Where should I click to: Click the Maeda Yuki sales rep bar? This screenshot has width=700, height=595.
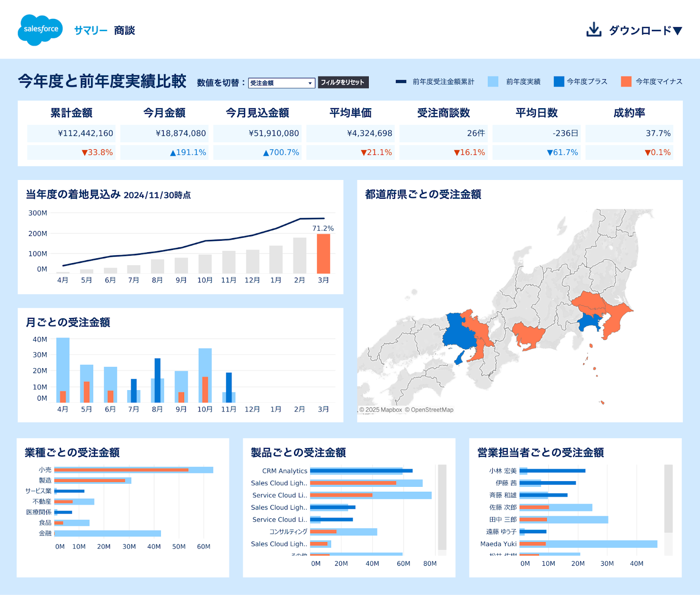coord(588,544)
